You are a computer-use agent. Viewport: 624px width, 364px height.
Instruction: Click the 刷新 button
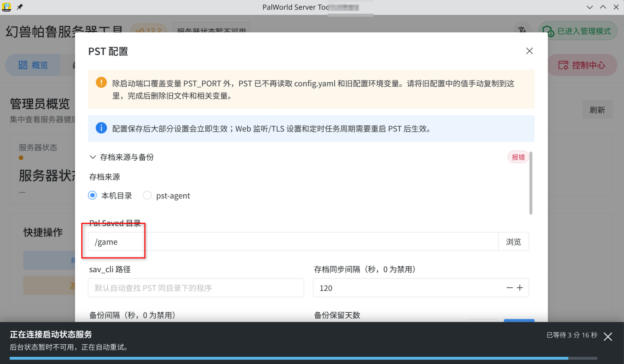coord(597,110)
